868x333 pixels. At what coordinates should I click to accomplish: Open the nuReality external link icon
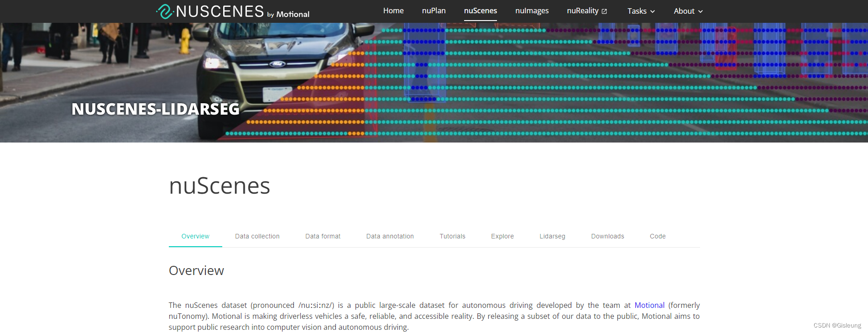(604, 11)
